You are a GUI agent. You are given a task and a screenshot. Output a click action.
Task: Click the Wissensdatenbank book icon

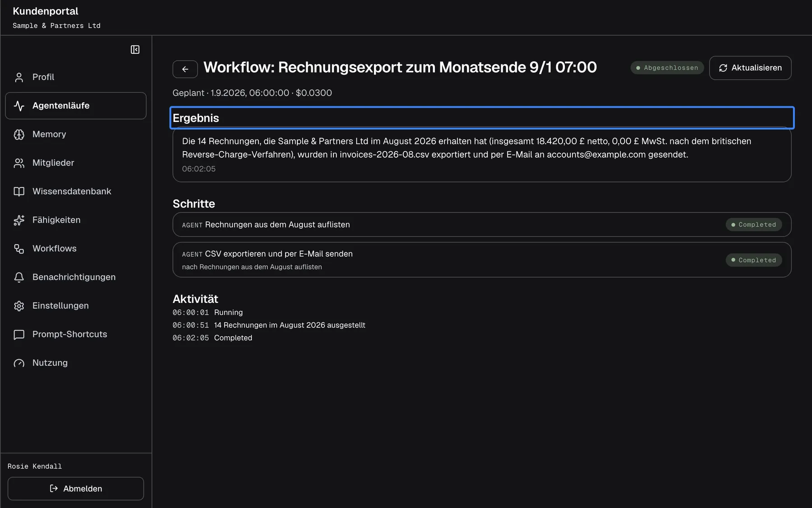(19, 191)
